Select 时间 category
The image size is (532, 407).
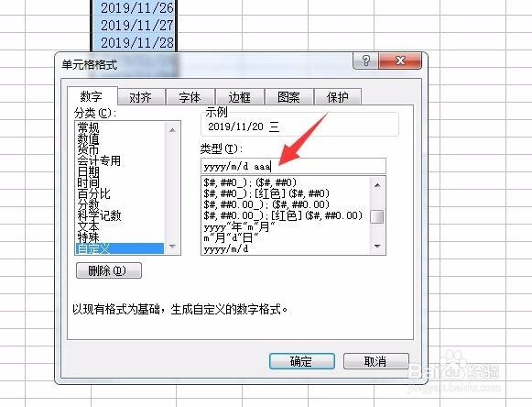click(119, 182)
